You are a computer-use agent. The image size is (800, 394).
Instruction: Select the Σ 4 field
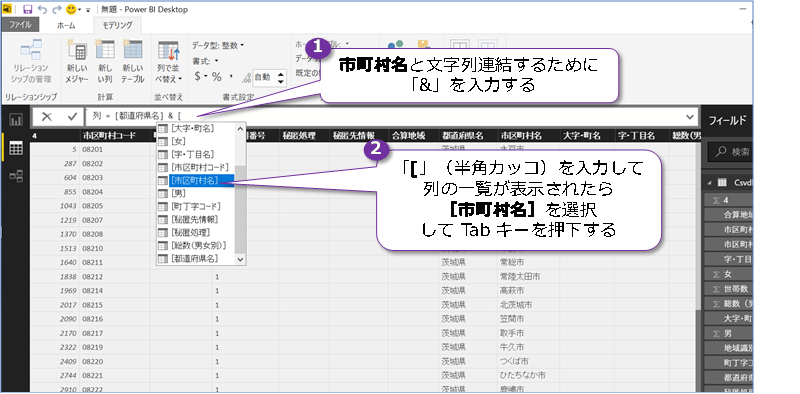(x=728, y=201)
